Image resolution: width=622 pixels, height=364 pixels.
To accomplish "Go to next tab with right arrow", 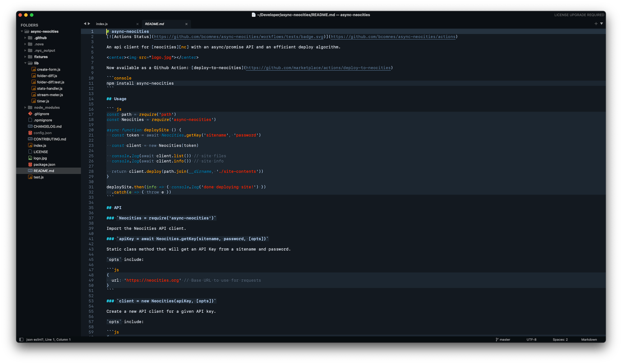I will [x=89, y=24].
